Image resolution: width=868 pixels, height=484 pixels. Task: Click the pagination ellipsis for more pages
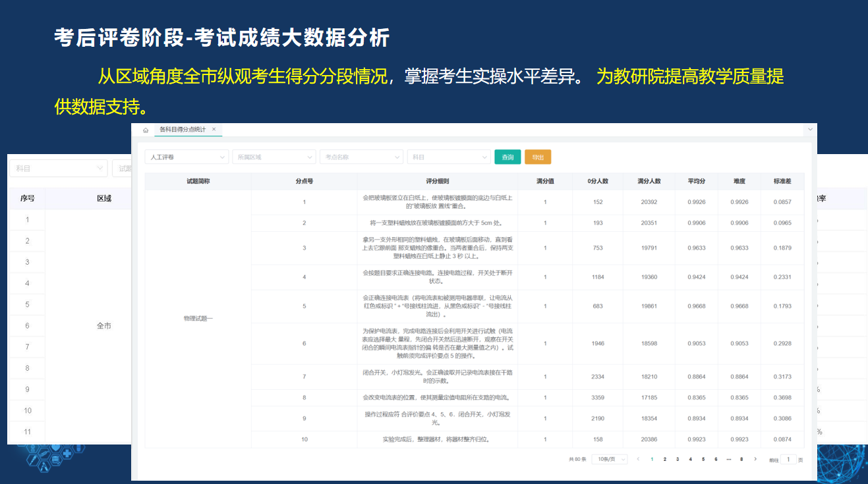pyautogui.click(x=728, y=459)
